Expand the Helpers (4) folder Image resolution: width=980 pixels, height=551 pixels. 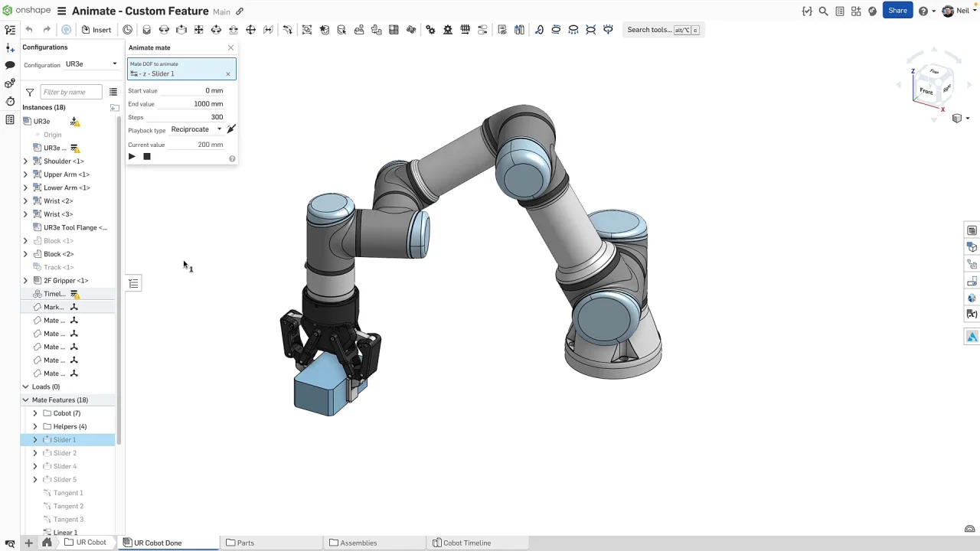[x=34, y=426]
